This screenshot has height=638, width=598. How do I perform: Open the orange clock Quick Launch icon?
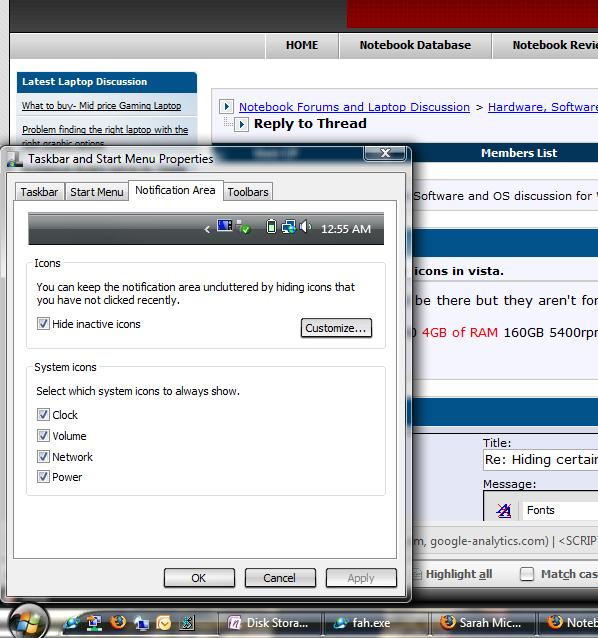click(x=164, y=623)
